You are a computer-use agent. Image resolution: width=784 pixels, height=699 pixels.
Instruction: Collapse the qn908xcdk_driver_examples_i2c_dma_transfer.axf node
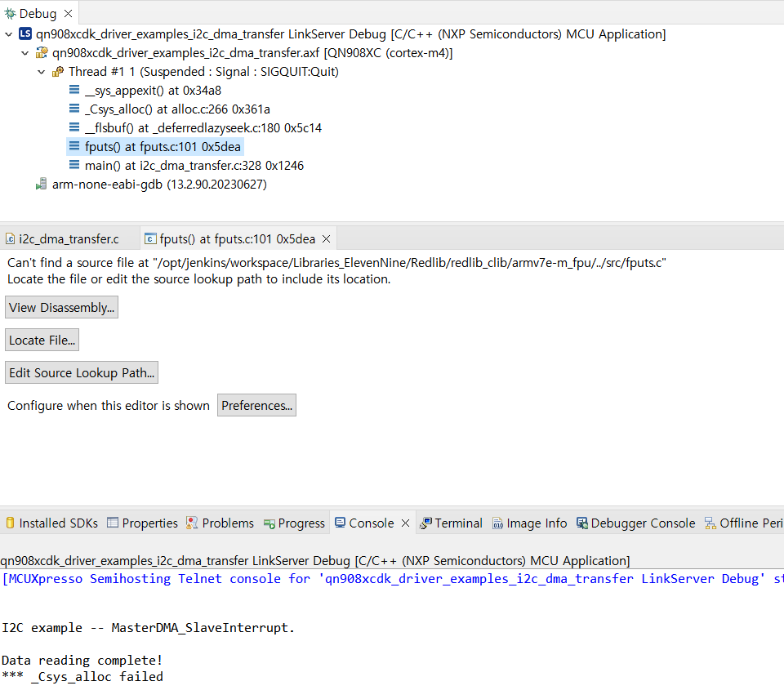[24, 52]
